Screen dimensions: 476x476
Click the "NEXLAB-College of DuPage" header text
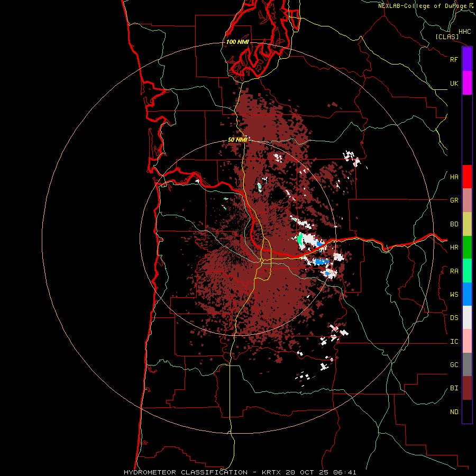(x=422, y=6)
